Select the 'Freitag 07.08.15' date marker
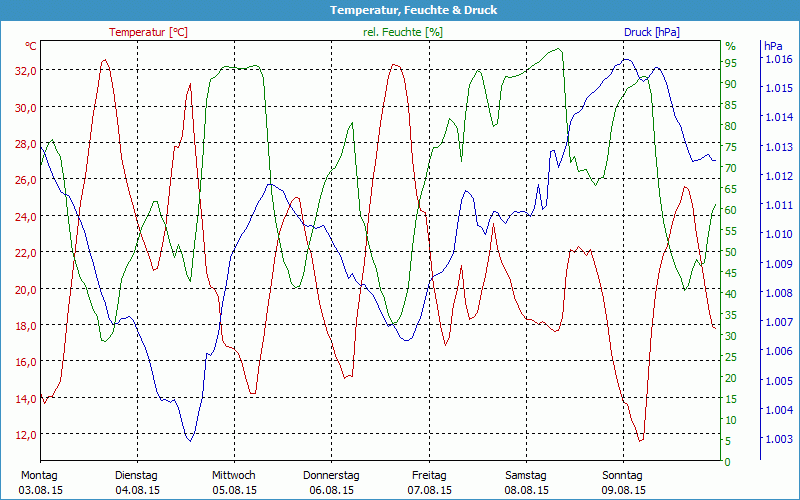 [429, 482]
